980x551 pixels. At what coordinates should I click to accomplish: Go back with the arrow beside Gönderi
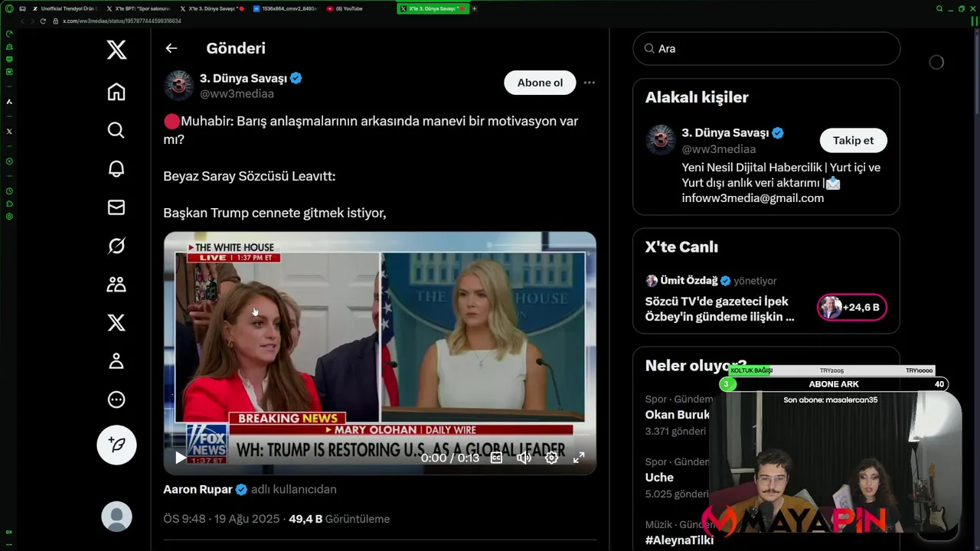pyautogui.click(x=171, y=48)
